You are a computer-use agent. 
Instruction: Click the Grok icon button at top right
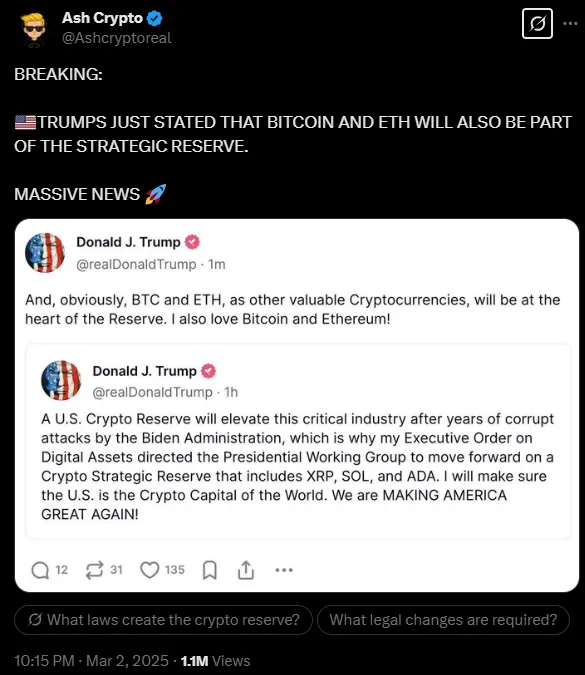537,23
